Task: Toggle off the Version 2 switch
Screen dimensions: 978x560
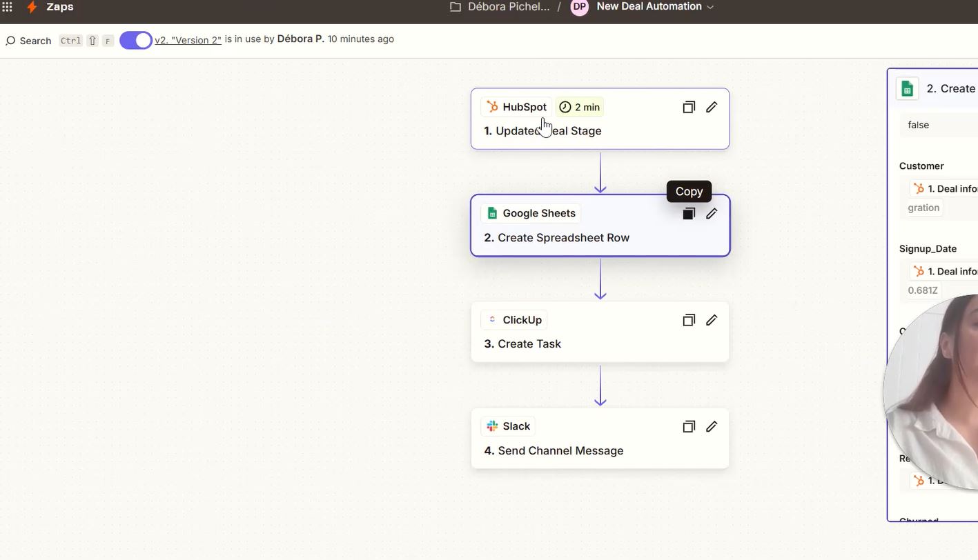Action: point(135,39)
